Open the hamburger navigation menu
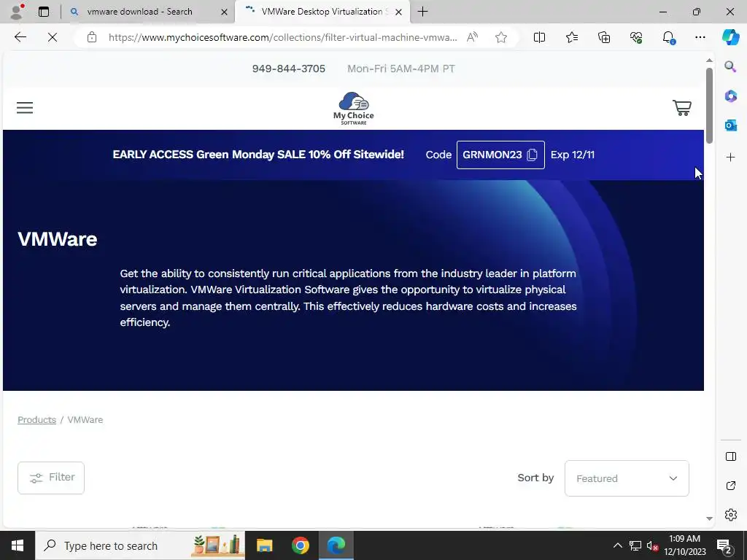Viewport: 747px width, 560px height. click(25, 108)
